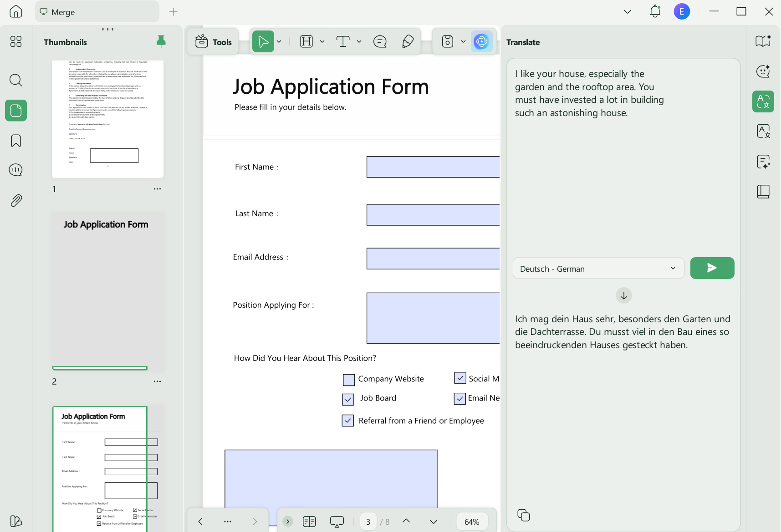Add a new tab with plus
The image size is (781, 532).
point(173,12)
